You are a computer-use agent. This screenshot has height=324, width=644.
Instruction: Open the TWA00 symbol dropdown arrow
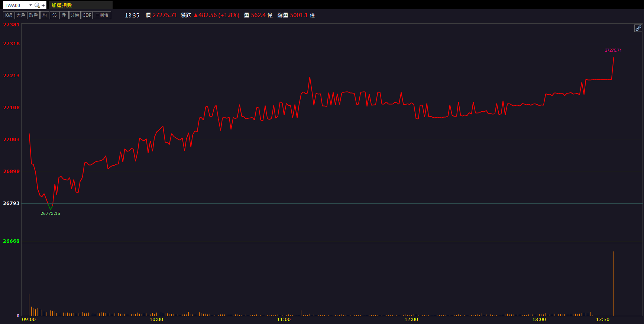point(30,5)
